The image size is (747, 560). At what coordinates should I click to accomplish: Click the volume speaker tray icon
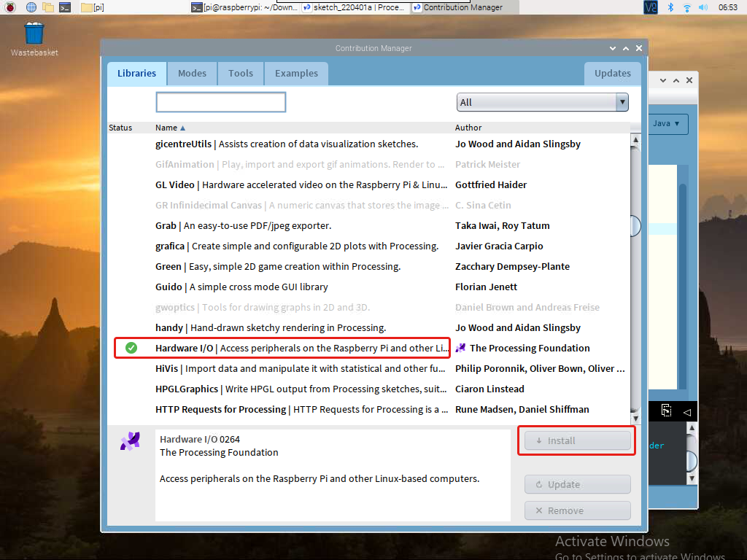tap(703, 7)
